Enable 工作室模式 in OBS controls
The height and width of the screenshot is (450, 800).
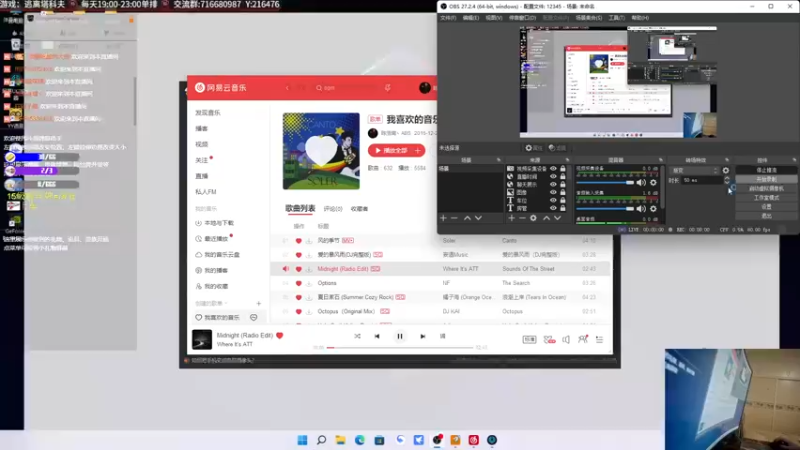(766, 198)
